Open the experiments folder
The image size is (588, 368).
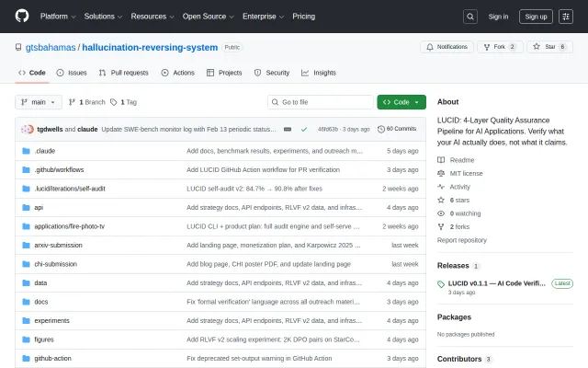pos(51,321)
